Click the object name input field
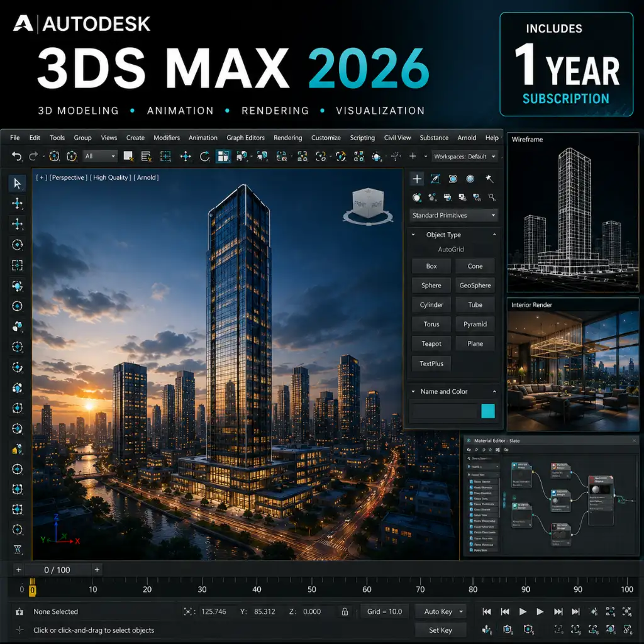644x644 pixels. click(x=445, y=411)
